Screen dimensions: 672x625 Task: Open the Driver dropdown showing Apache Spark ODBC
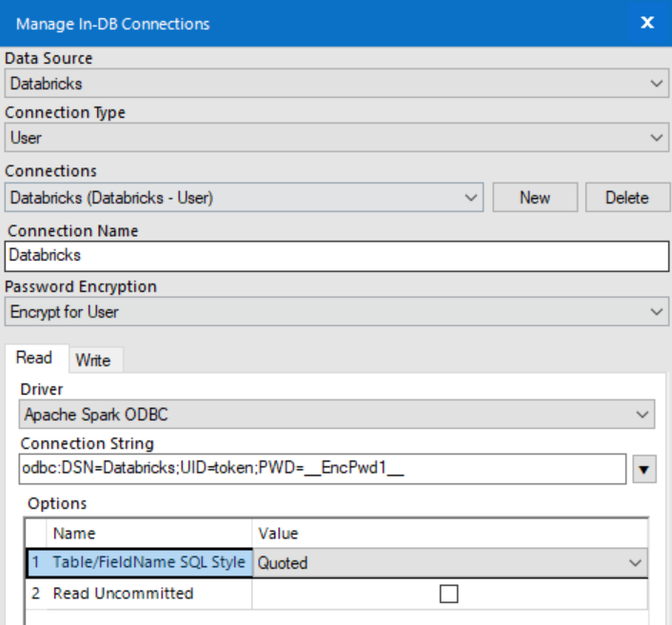(x=337, y=414)
